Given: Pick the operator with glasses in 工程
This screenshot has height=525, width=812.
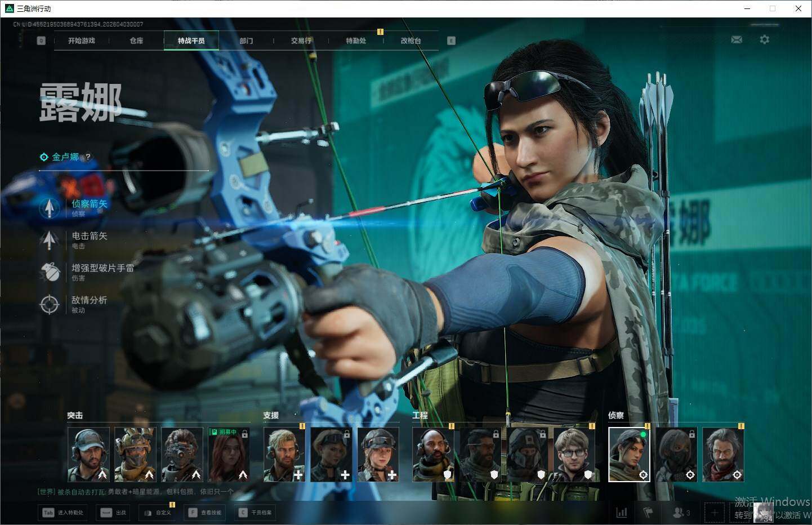Looking at the screenshot, I should pyautogui.click(x=574, y=454).
